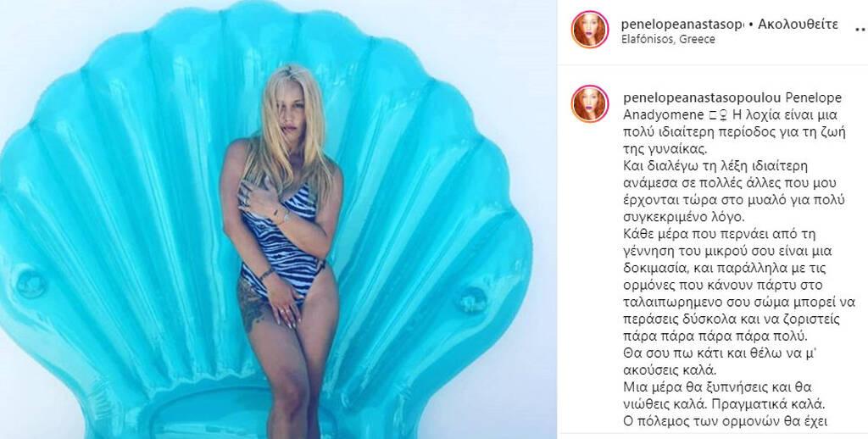Click the female sign emoji in the caption
This screenshot has height=439, width=868.
click(721, 115)
